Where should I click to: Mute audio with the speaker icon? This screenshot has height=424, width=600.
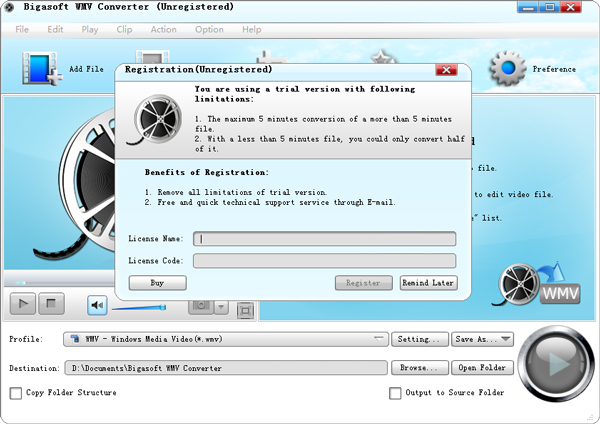coord(97,304)
